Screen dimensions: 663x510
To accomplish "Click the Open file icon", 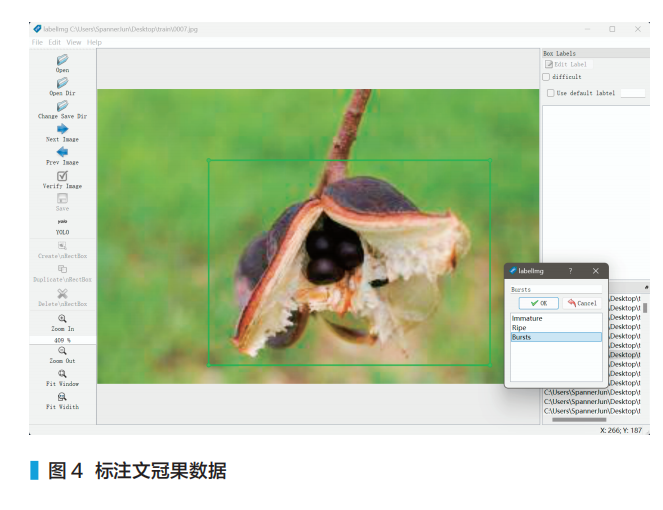I will (x=62, y=61).
